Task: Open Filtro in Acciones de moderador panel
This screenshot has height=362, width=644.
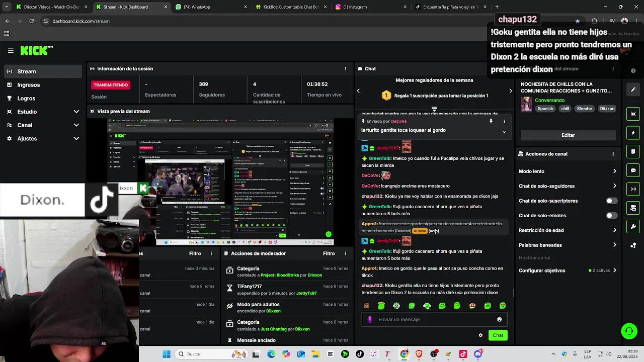Action: point(329,253)
